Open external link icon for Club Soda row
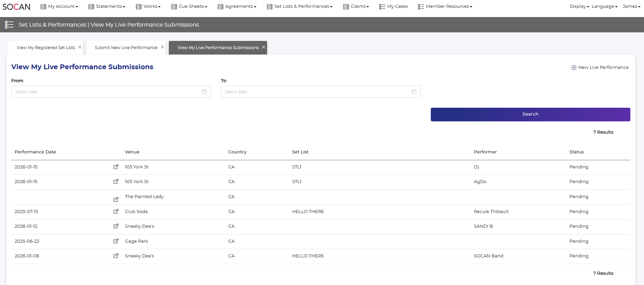Viewport: 644px width, 285px height. (x=116, y=211)
